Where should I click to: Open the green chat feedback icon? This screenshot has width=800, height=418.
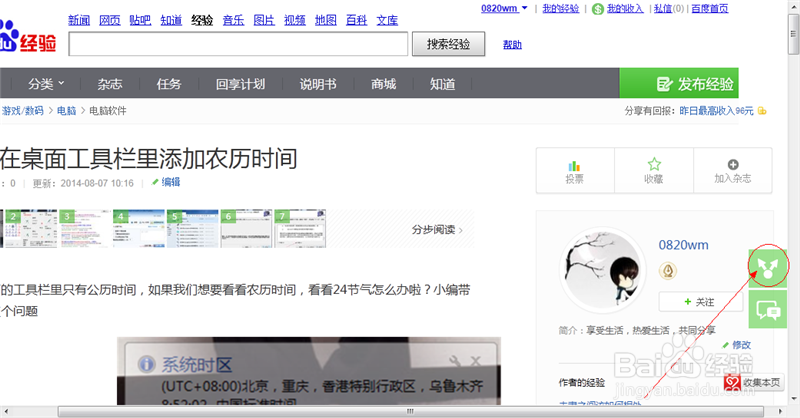pos(767,309)
